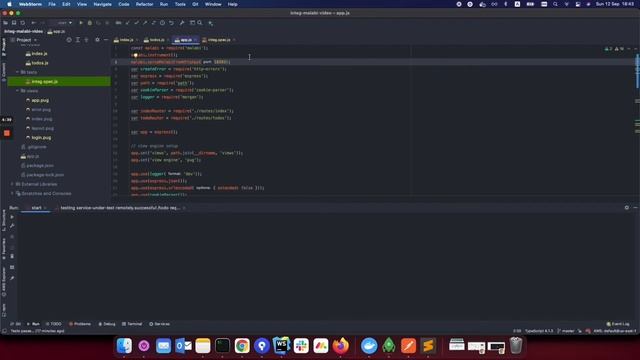640x360 pixels.
Task: Open the Refactor menu
Action: (144, 4)
